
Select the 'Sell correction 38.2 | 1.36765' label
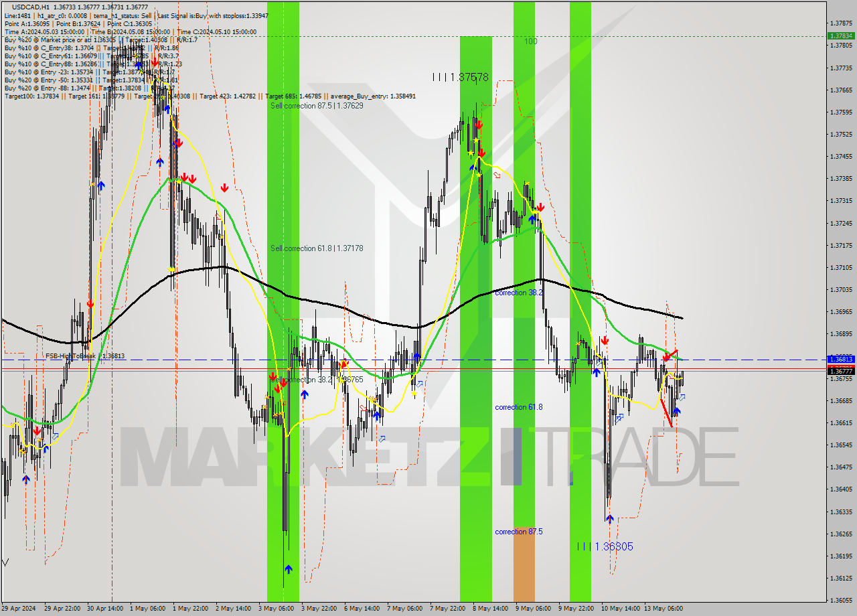coord(317,380)
